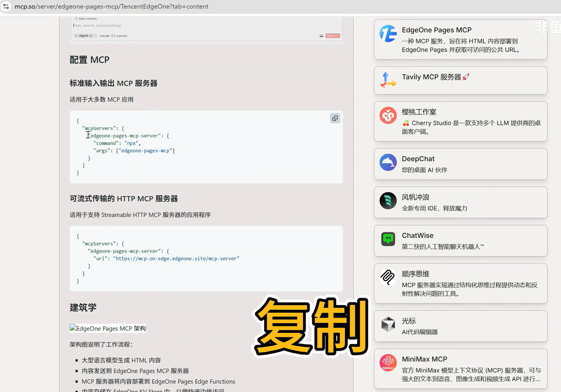Select the green ChatWise chat bubble icon
This screenshot has height=392, width=561.
point(388,239)
